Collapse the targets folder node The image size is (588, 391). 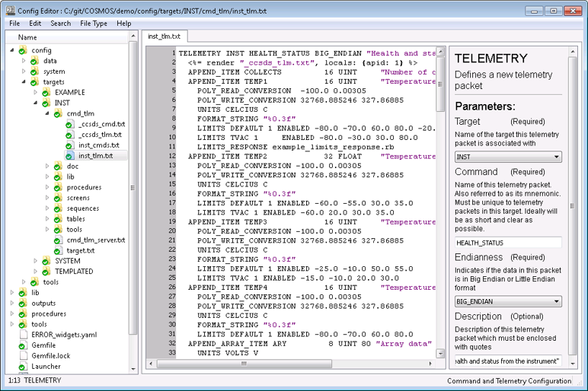[24, 81]
